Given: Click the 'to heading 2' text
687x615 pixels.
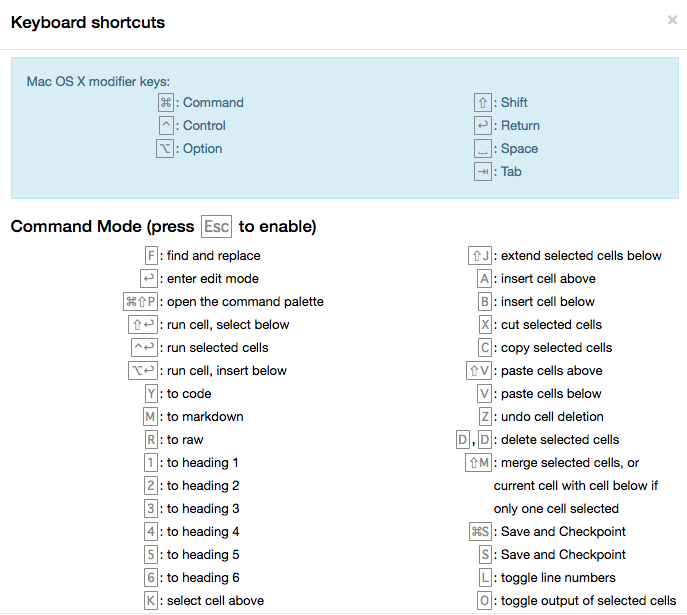Looking at the screenshot, I should point(203,485).
